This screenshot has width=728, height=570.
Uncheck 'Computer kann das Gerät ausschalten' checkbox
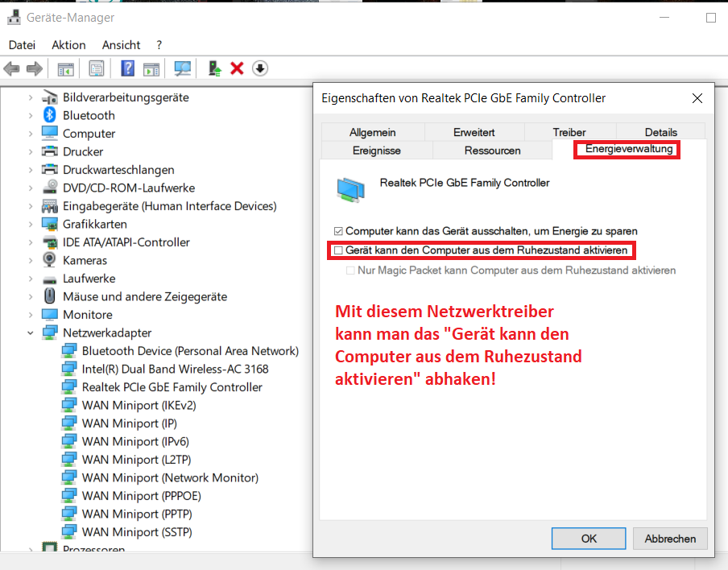pyautogui.click(x=338, y=231)
